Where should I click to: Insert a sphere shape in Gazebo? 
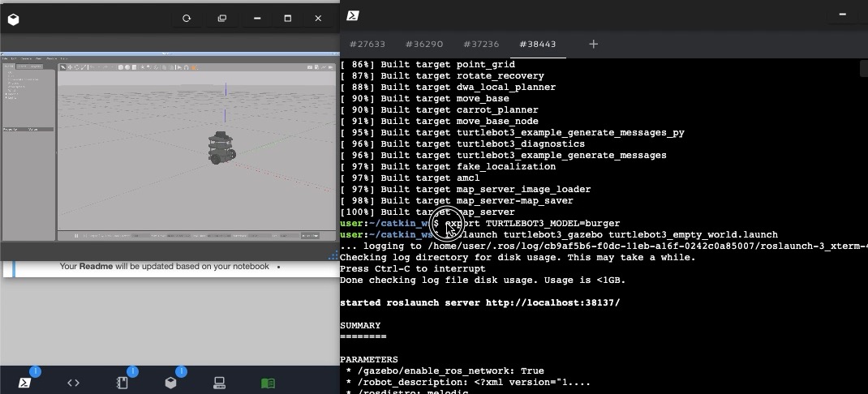[127, 67]
